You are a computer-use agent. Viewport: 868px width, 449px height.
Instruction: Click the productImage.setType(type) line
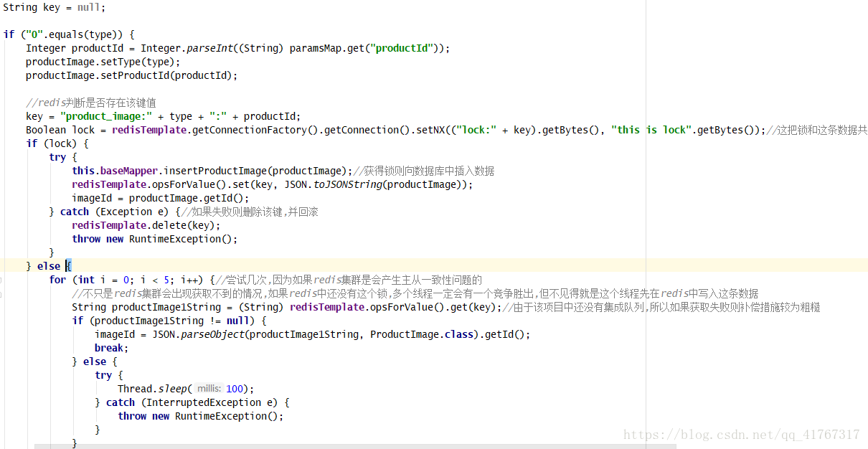pos(103,62)
